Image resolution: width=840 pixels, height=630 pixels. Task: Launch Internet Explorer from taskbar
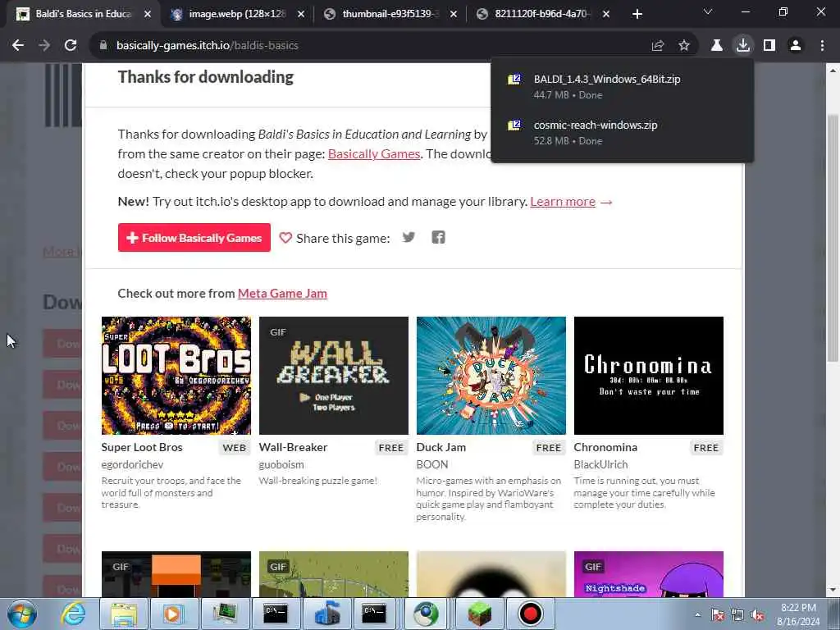point(73,614)
